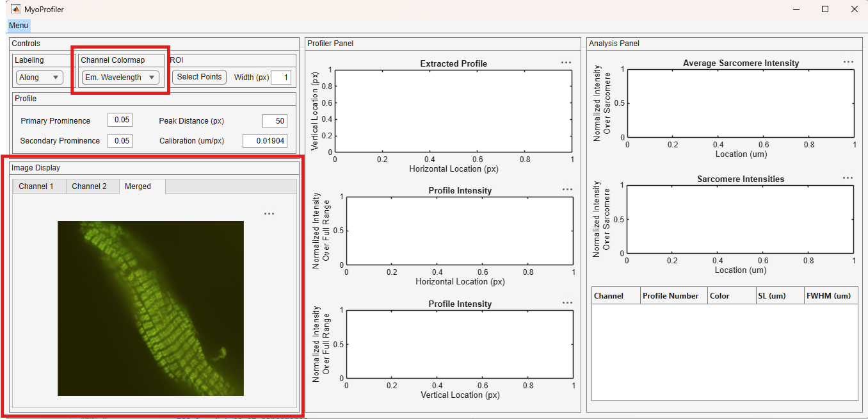Expand the Em. Wavelength colormap dropdown

pyautogui.click(x=120, y=78)
